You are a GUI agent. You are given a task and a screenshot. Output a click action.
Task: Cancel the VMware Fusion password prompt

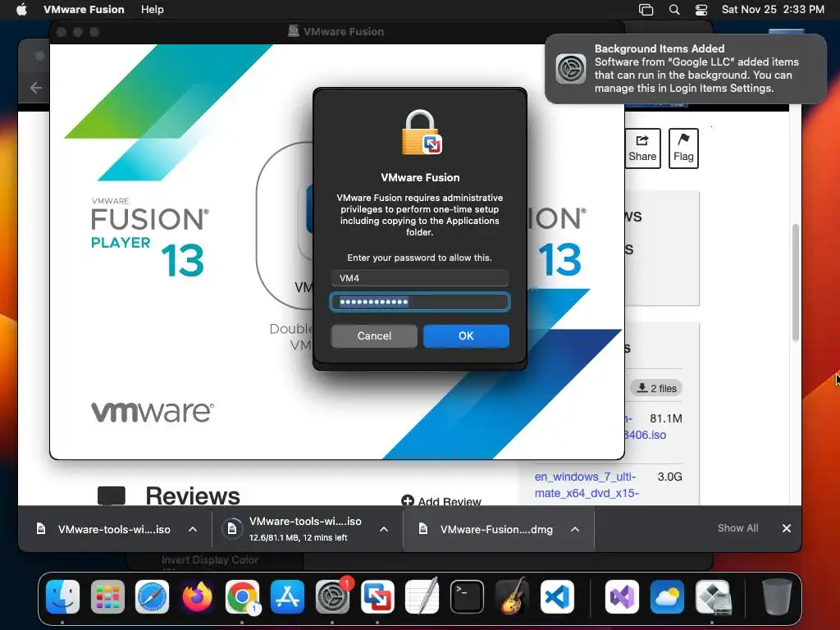[374, 336]
